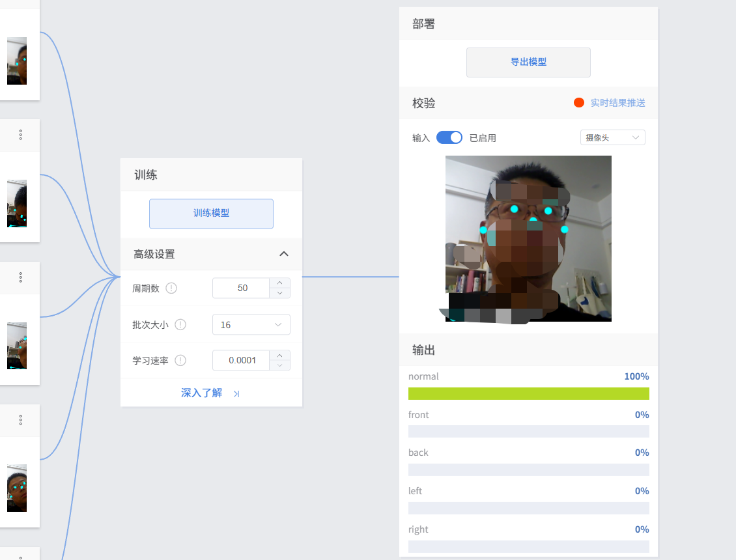The image size is (736, 560).
Task: Open the 深入了解 link
Action: (201, 393)
